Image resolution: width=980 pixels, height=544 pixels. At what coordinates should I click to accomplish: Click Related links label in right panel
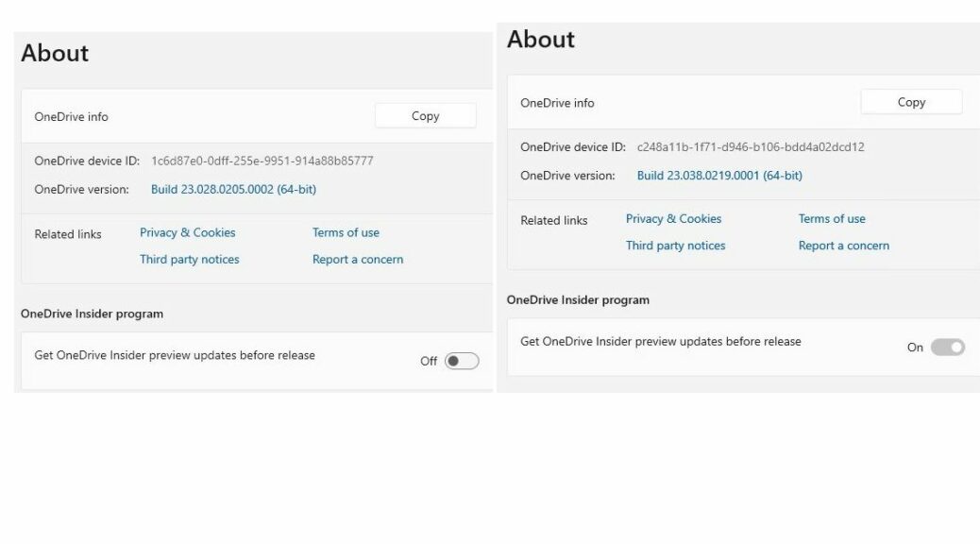coord(554,221)
